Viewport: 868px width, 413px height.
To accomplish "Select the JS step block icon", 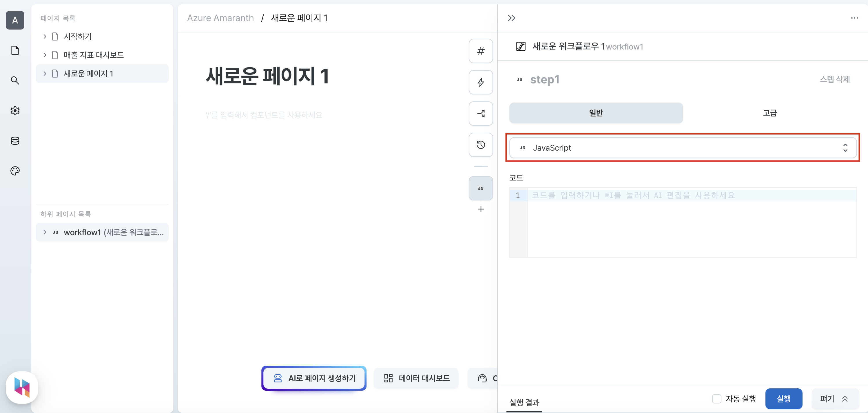I will point(481,188).
